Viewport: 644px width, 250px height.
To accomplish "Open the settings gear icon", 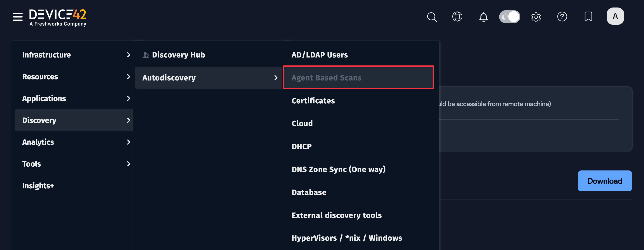I will (x=536, y=17).
